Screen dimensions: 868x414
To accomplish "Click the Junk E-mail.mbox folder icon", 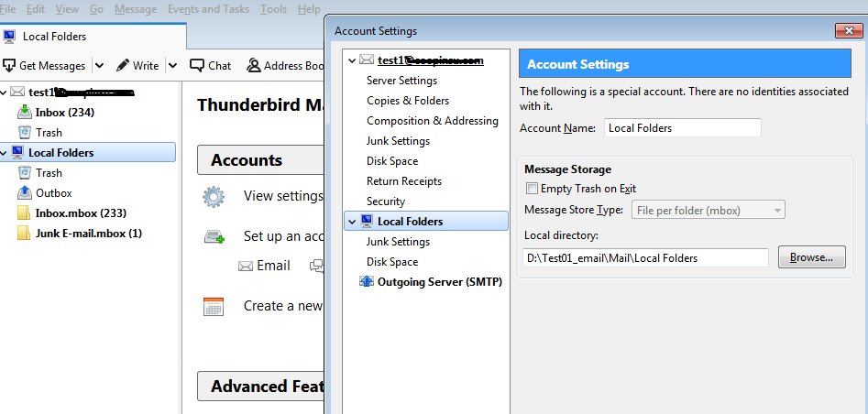I will (x=24, y=233).
